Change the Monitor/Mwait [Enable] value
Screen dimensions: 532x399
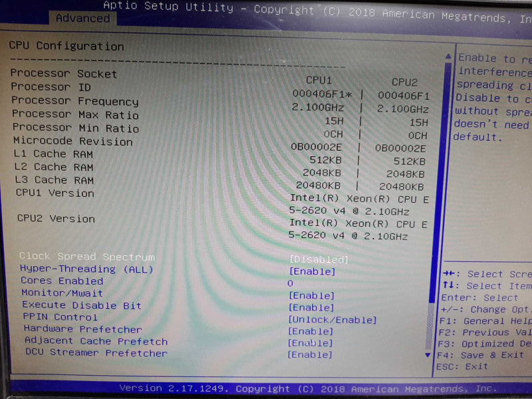pyautogui.click(x=311, y=295)
